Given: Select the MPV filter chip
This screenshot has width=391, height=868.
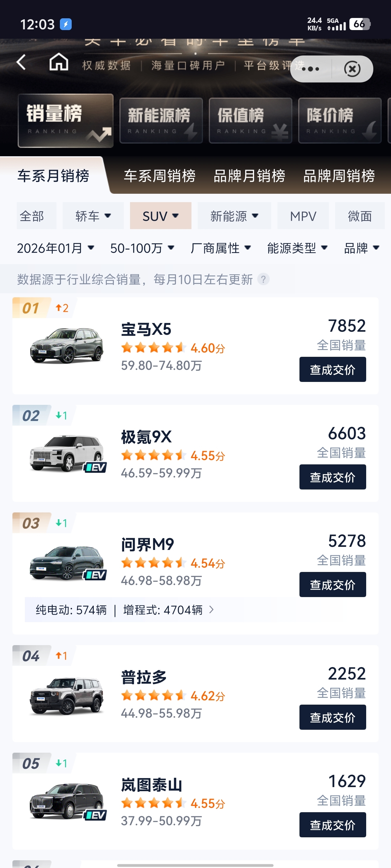Looking at the screenshot, I should click(303, 216).
